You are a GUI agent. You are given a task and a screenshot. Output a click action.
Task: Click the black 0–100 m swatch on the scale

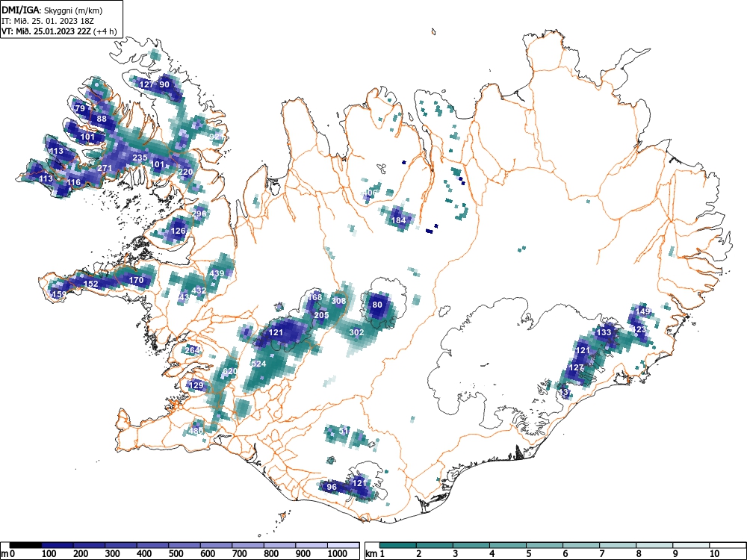tap(25, 545)
